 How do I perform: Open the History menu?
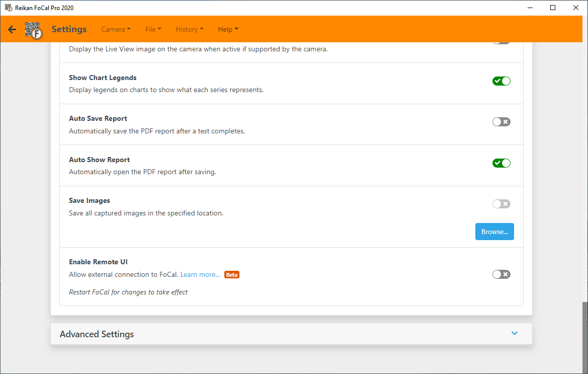click(x=189, y=29)
